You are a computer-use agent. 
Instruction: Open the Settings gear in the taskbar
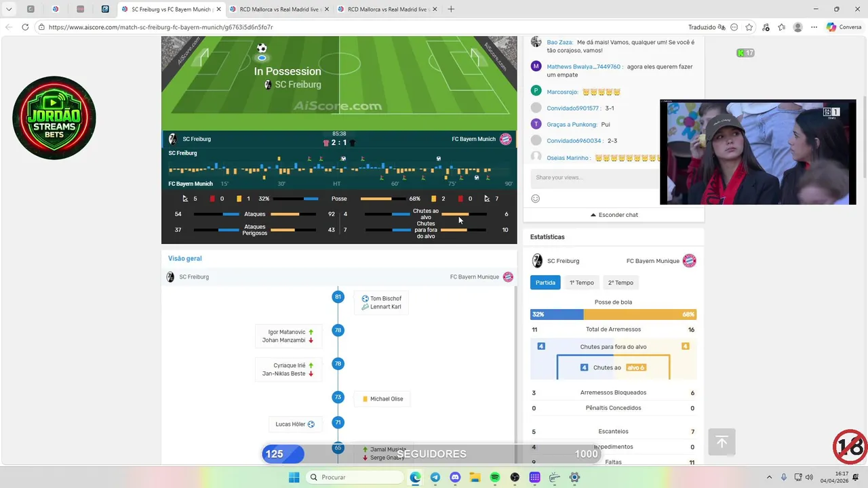(574, 477)
